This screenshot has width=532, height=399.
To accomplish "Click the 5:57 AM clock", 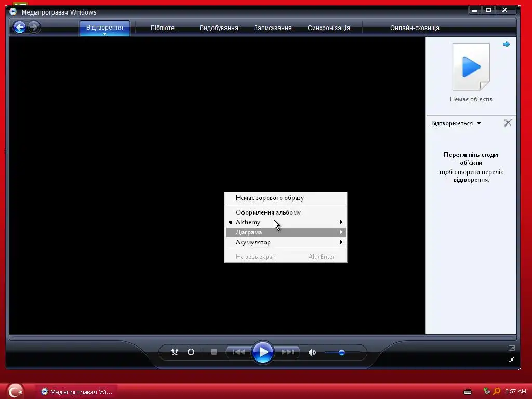I will coord(515,391).
